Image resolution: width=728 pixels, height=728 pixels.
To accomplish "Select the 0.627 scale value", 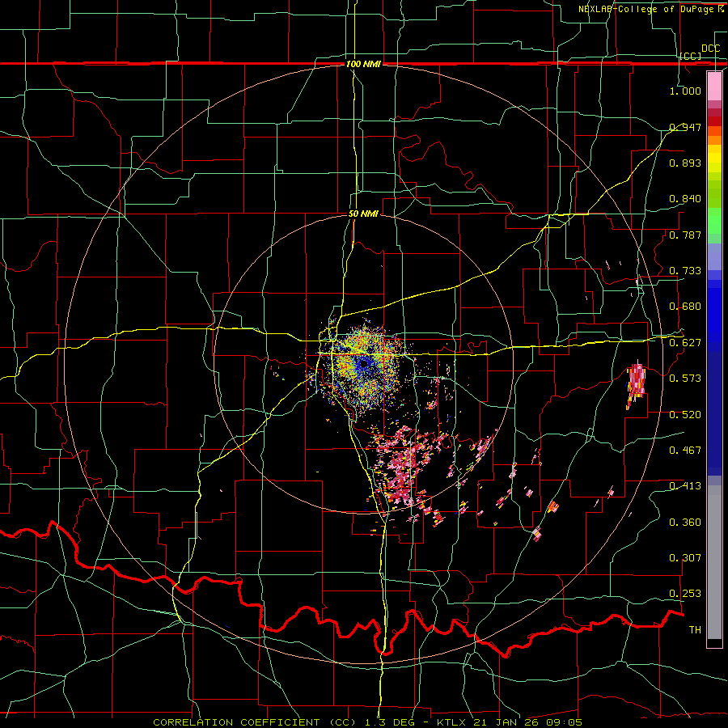I will (x=685, y=343).
